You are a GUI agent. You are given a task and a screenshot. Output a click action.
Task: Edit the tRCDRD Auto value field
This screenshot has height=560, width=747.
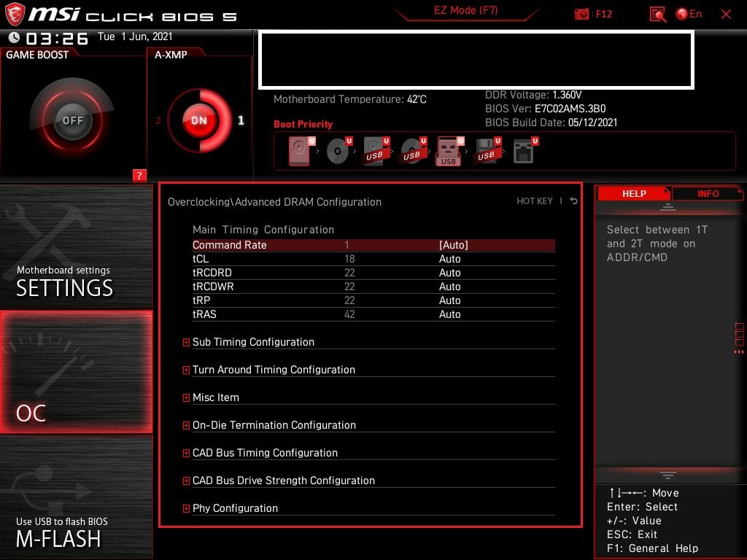click(x=449, y=273)
